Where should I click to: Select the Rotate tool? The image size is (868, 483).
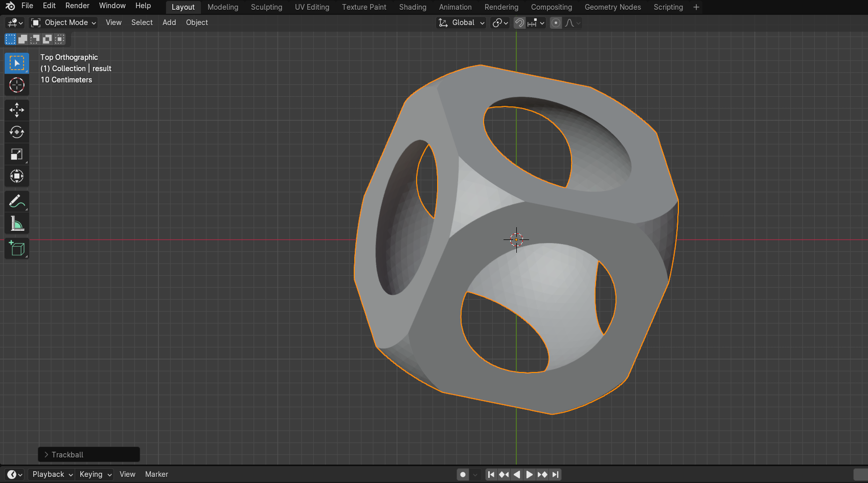pos(17,132)
